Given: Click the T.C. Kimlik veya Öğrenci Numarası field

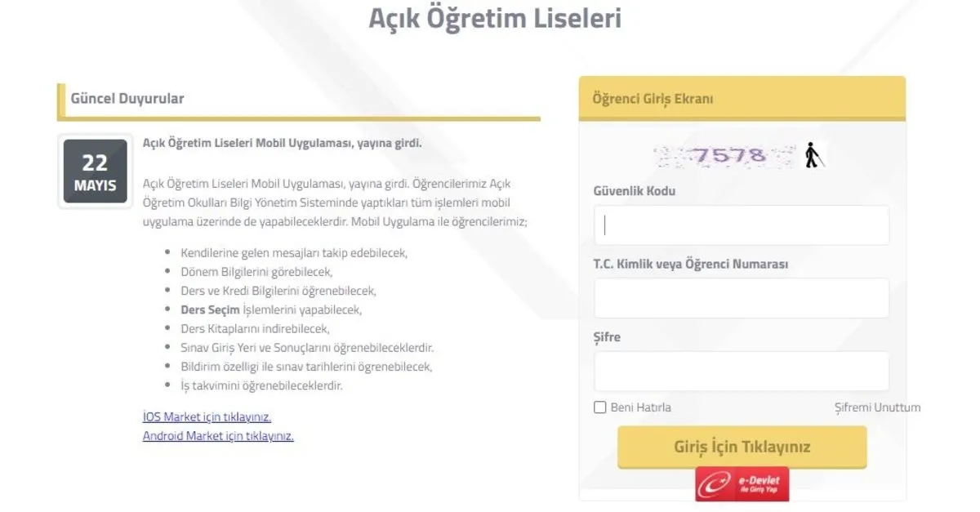Looking at the screenshot, I should [x=741, y=298].
